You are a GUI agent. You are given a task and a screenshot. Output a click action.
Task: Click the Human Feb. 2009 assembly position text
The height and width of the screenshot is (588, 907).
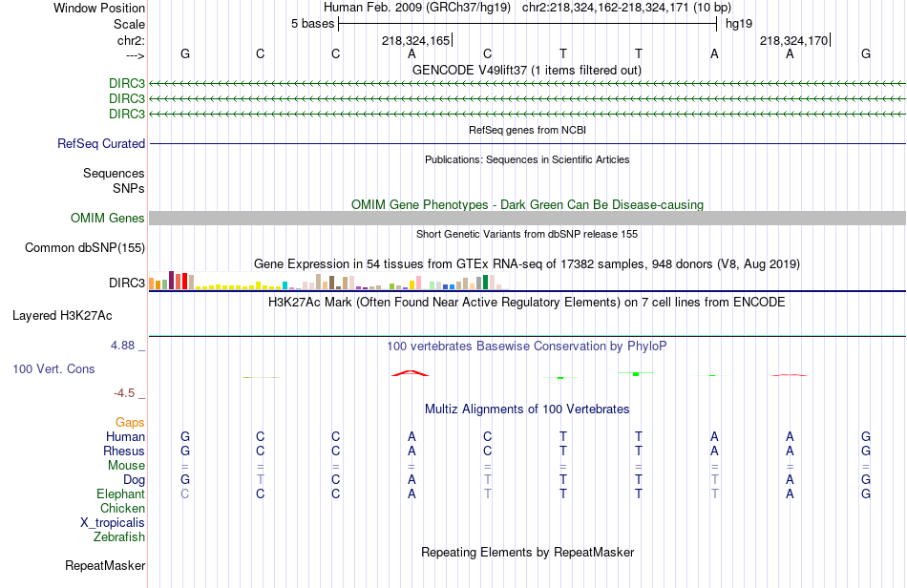coord(527,8)
